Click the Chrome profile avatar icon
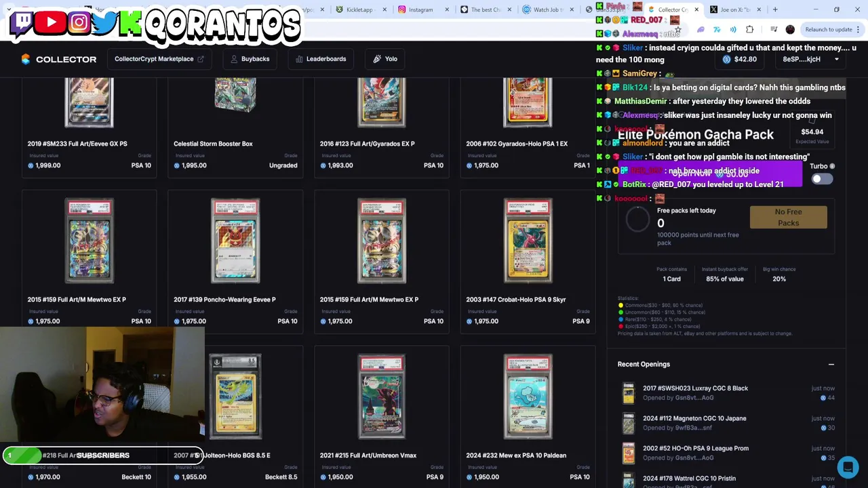 pyautogui.click(x=790, y=29)
